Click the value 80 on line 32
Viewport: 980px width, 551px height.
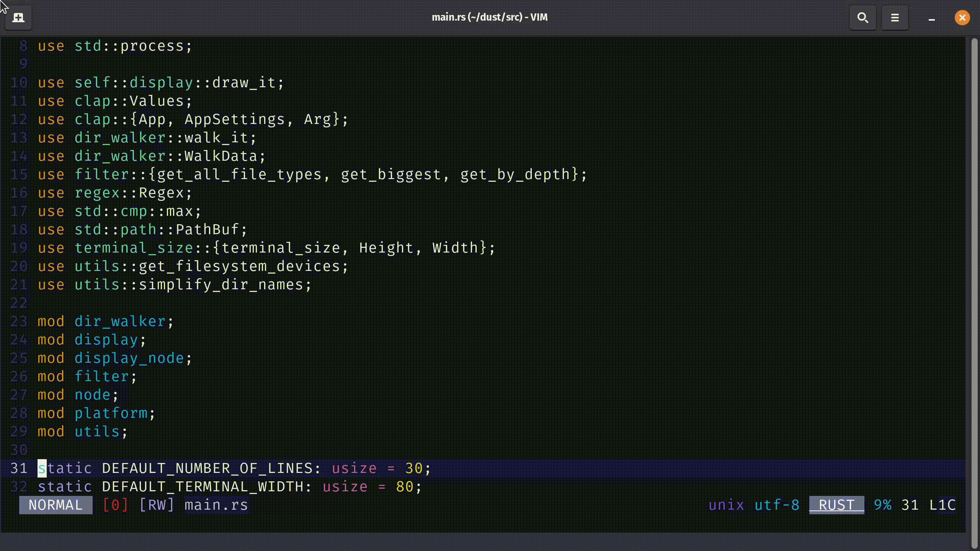(x=406, y=486)
